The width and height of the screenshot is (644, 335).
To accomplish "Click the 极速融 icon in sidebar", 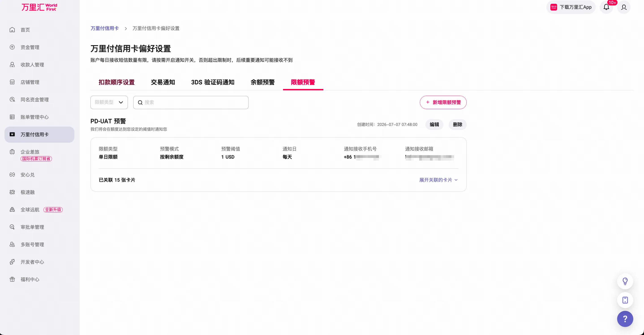I will [x=12, y=192].
